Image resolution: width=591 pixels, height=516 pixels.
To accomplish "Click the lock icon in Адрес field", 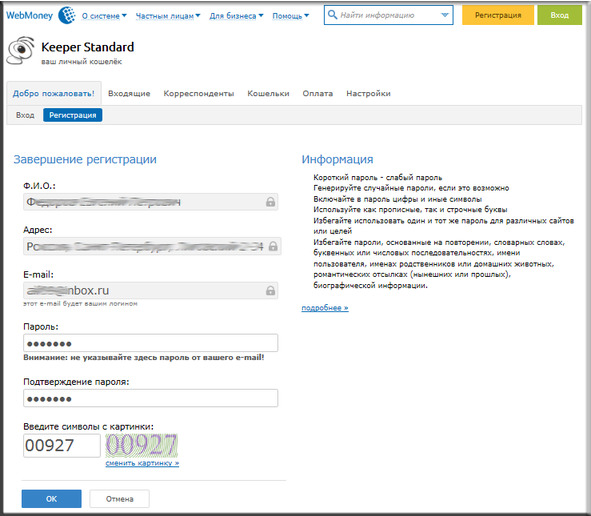I will click(273, 246).
